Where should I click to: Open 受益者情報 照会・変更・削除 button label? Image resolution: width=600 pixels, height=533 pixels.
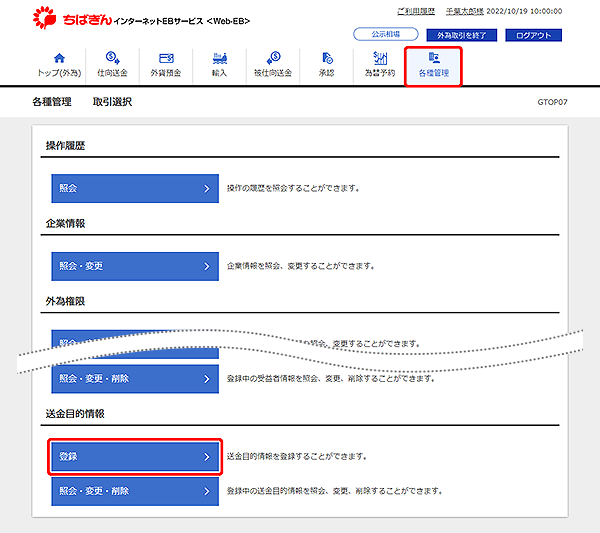click(94, 379)
